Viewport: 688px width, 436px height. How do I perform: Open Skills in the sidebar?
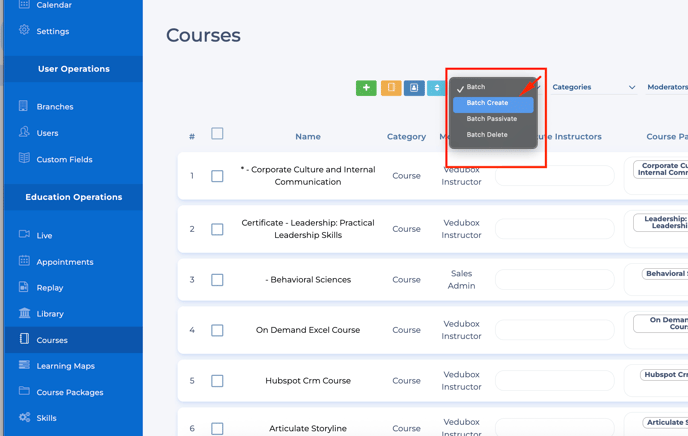click(x=46, y=418)
